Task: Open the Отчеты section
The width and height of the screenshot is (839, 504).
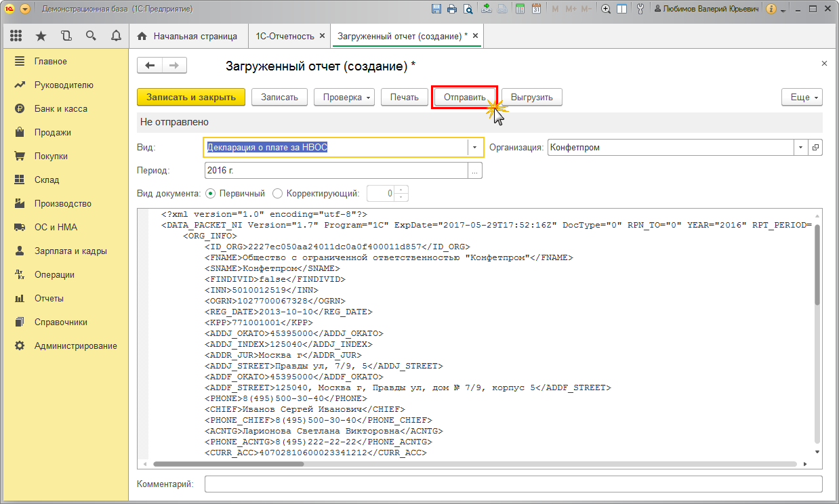Action: pos(66,299)
